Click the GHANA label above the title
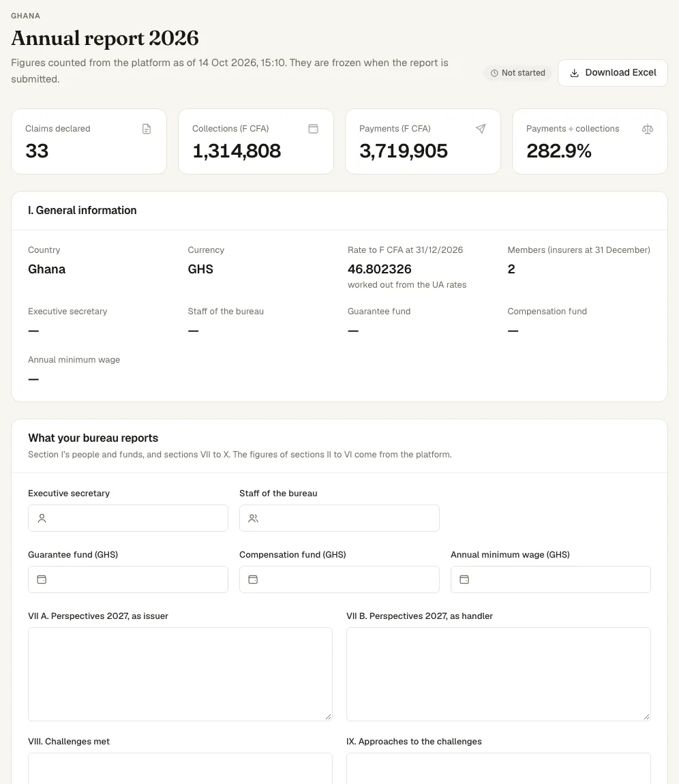The width and height of the screenshot is (679, 784). tap(25, 16)
